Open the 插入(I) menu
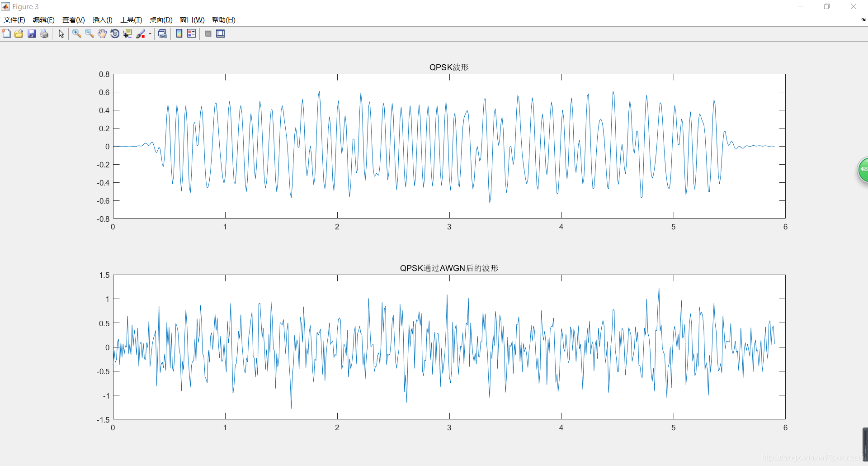Screen dimensions: 868x466 coord(103,20)
